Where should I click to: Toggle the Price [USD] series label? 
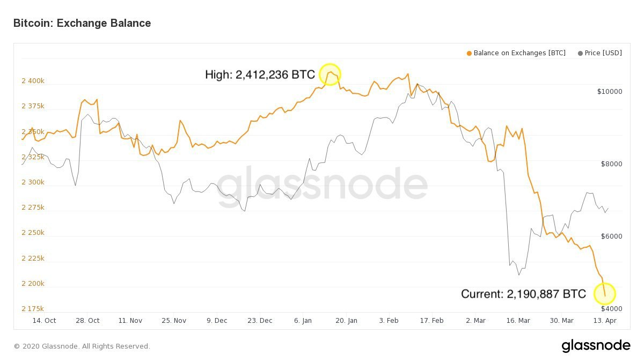point(603,53)
